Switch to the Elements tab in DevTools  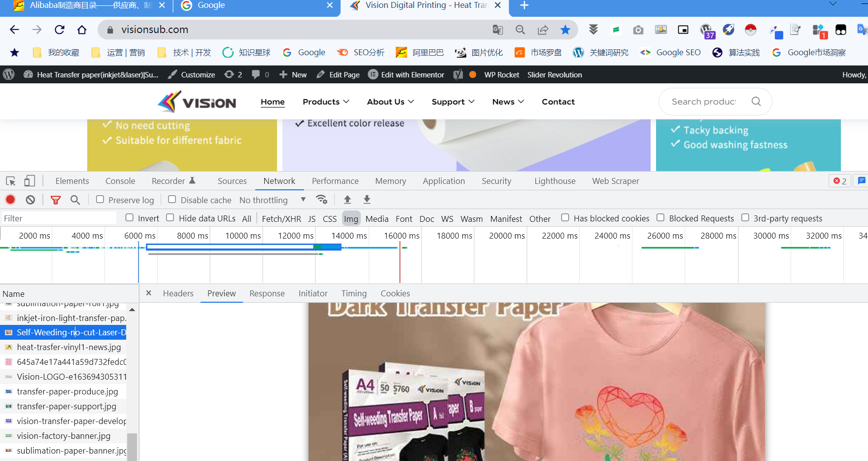(72, 181)
